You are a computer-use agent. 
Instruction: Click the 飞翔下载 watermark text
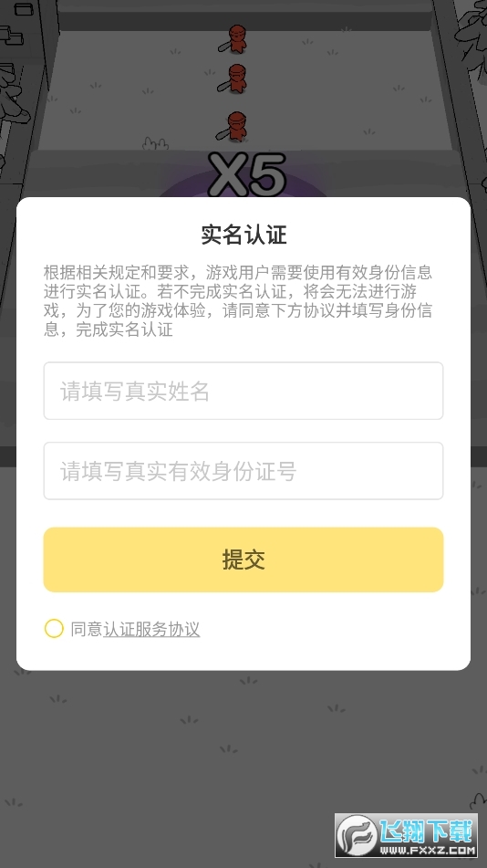pyautogui.click(x=427, y=830)
